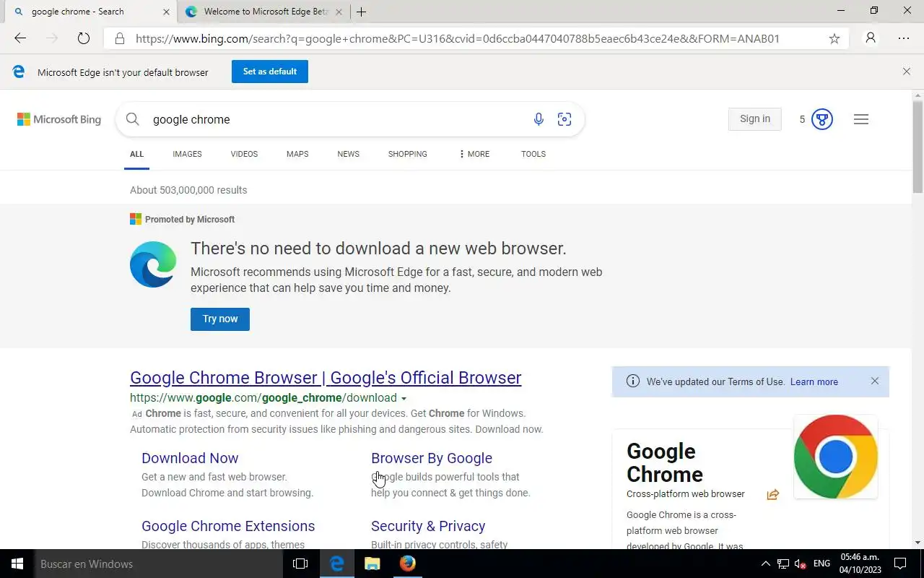Open the notification center icon
The height and width of the screenshot is (578, 924).
(x=900, y=564)
